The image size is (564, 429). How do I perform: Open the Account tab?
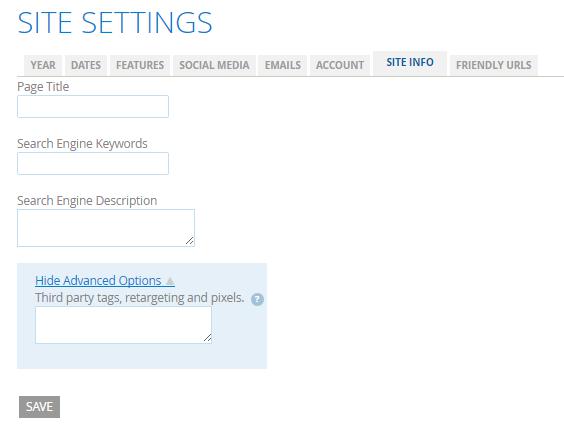pos(340,65)
